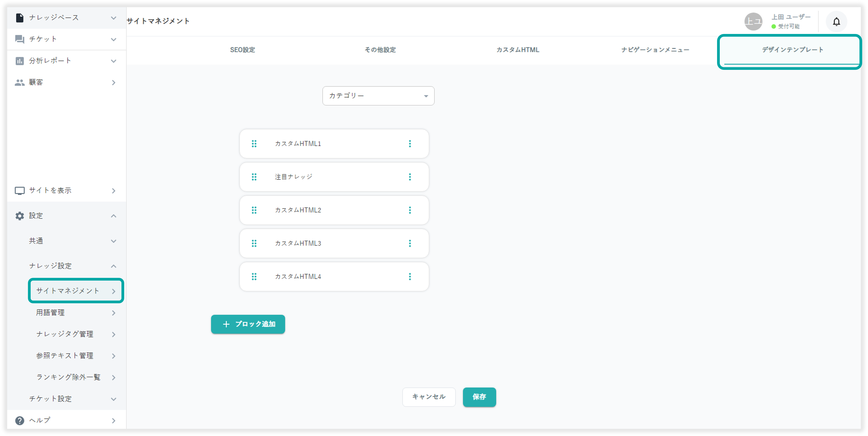This screenshot has width=868, height=436.
Task: Click the drag handle of カスタムHTML1 block
Action: (254, 144)
